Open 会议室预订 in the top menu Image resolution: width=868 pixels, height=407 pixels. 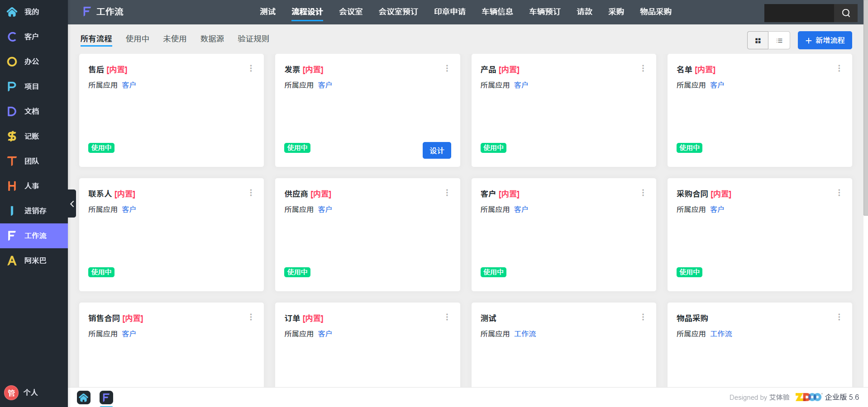398,12
